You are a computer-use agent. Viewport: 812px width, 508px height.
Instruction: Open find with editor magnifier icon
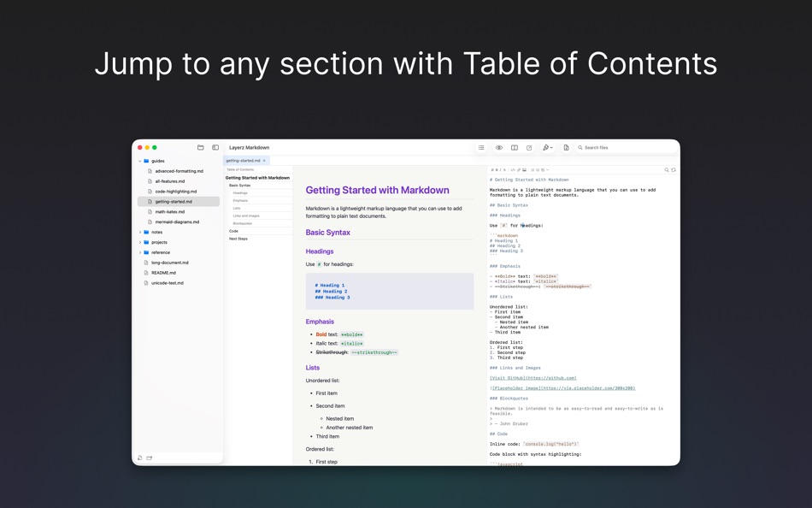click(x=667, y=170)
